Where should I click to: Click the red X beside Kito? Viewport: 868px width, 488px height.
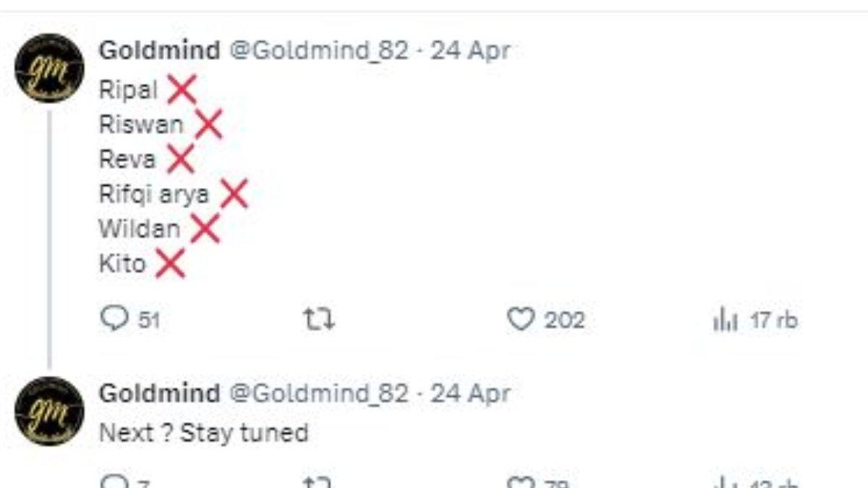(170, 263)
